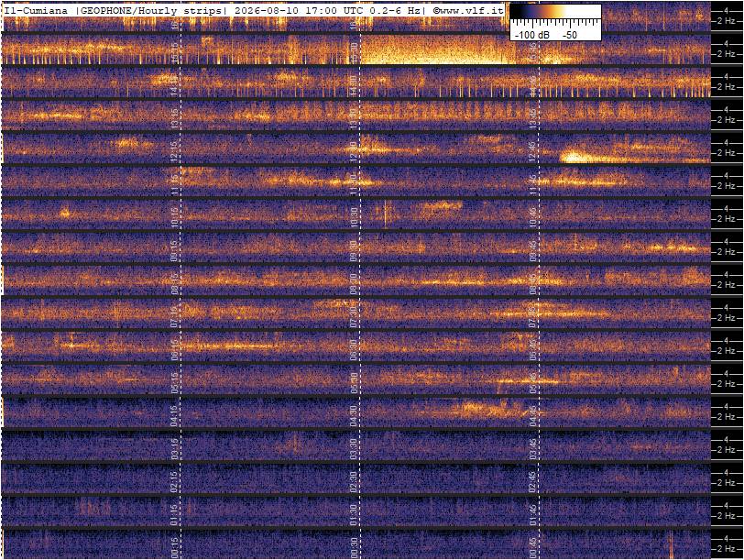This screenshot has width=744, height=560.
Task: Click the 14:45 time marker
Action: click(x=533, y=85)
